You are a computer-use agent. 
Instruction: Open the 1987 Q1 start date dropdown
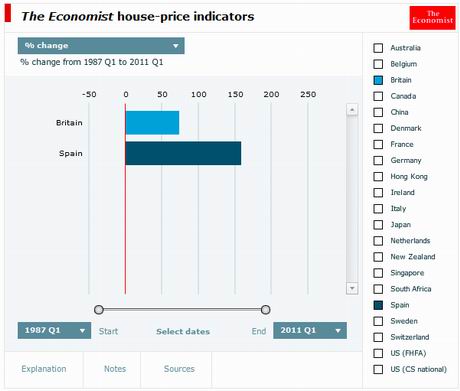[54, 330]
